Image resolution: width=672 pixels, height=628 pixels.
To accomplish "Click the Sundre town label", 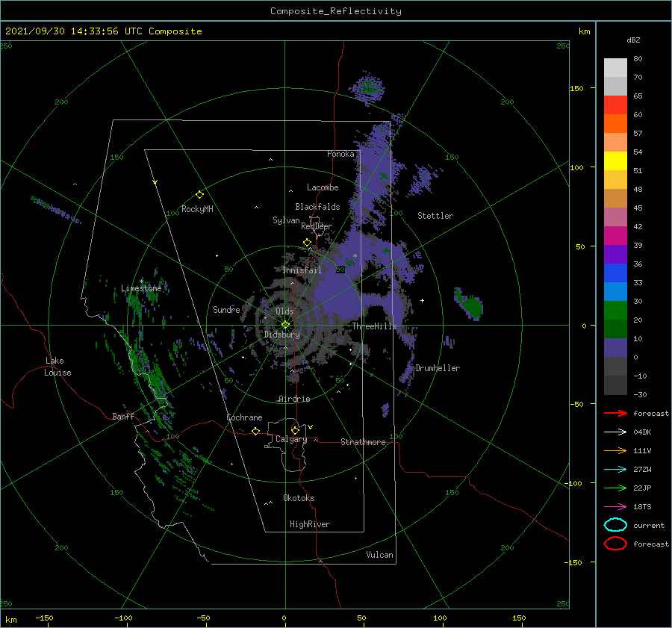I will tap(226, 309).
